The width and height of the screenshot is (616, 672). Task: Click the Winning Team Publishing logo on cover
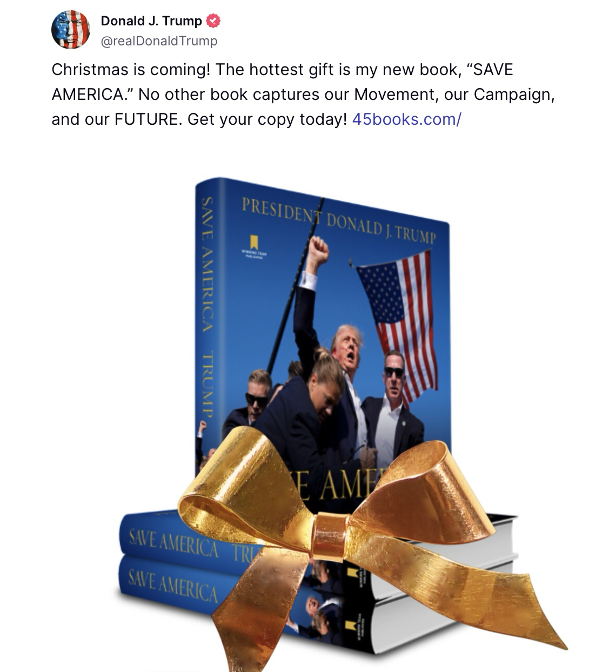tap(253, 247)
